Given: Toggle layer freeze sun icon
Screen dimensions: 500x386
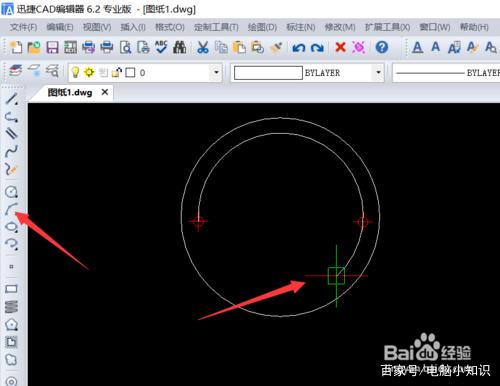Looking at the screenshot, I should [89, 72].
